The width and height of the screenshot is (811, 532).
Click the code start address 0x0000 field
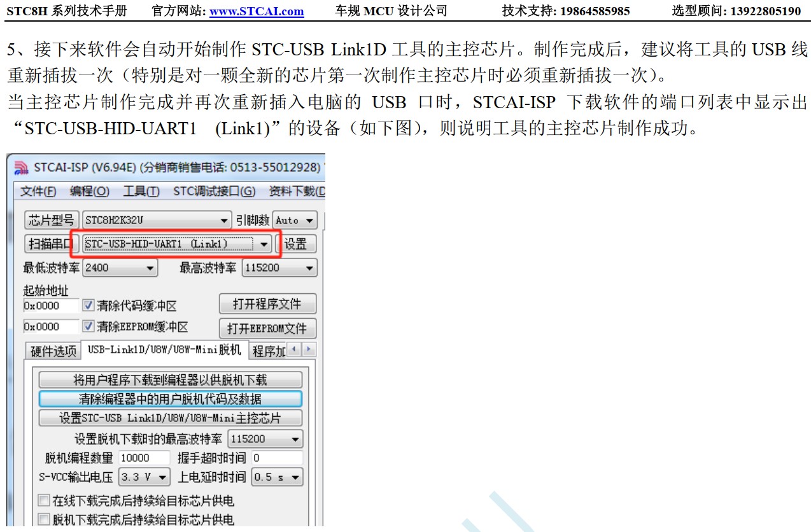coord(52,306)
